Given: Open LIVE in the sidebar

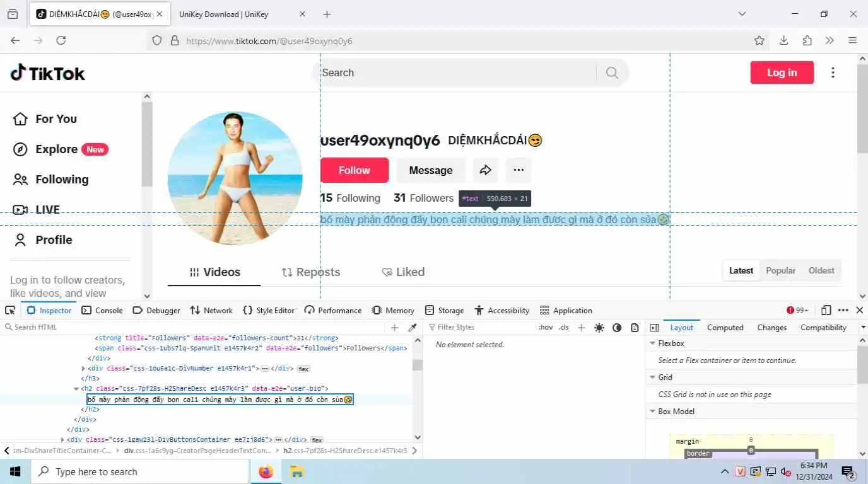Looking at the screenshot, I should pyautogui.click(x=36, y=210).
